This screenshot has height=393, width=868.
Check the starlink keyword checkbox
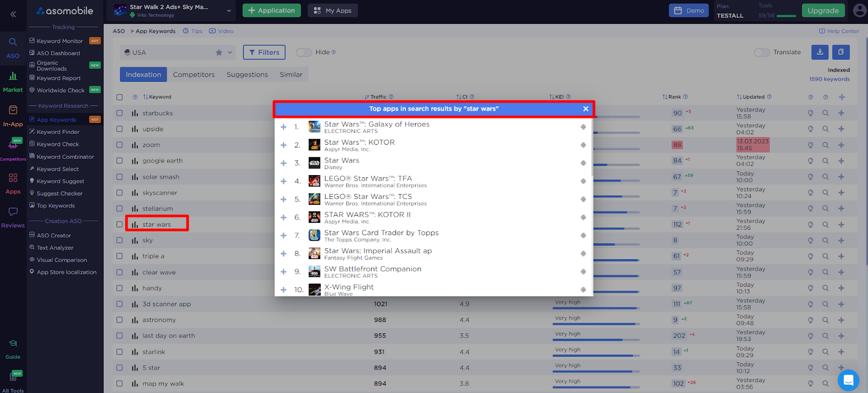tap(119, 352)
